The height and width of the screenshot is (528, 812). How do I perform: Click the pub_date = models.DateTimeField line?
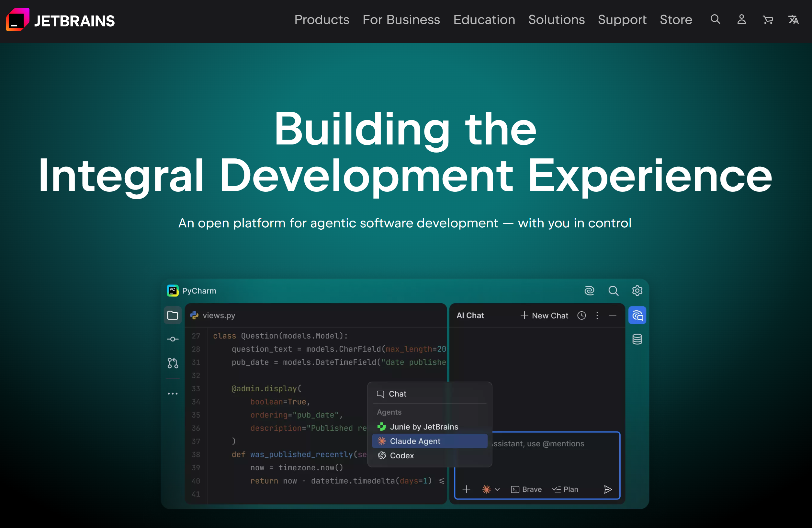tap(339, 362)
